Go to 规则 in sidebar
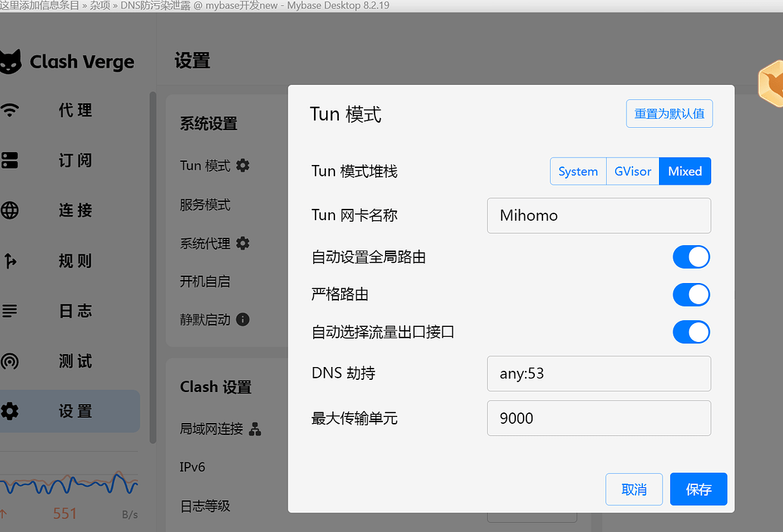Viewport: 783px width, 532px height. [76, 261]
